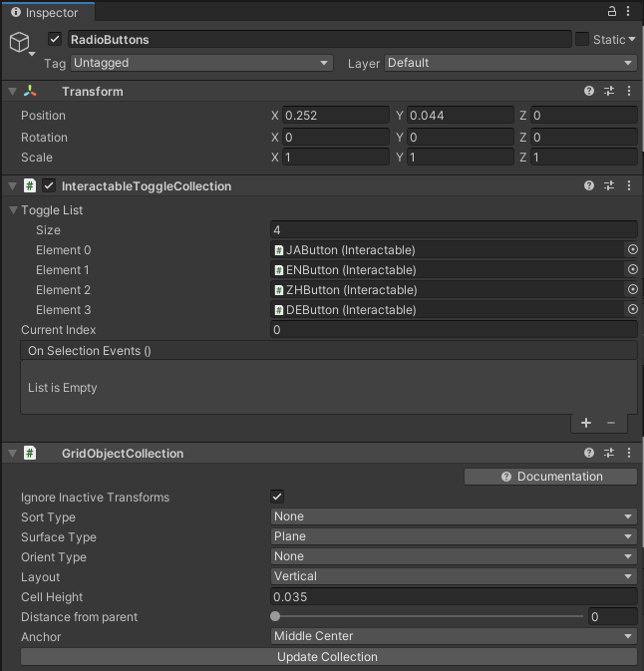This screenshot has height=671, width=644.
Task: Click the RadioButtons name field
Action: (320, 39)
